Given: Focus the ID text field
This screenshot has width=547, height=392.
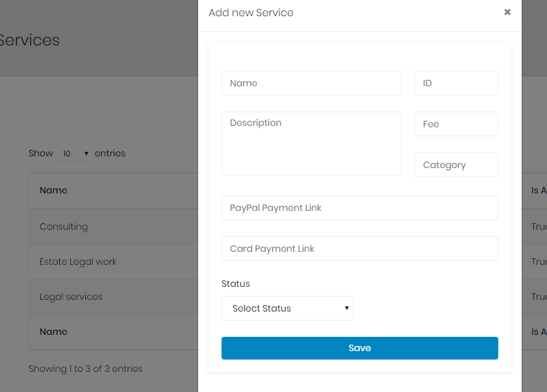Looking at the screenshot, I should click(x=456, y=83).
